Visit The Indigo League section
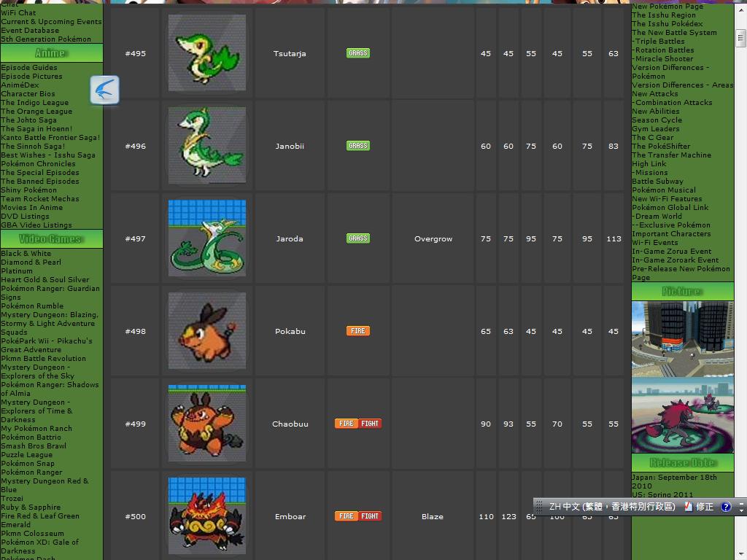Viewport: 747px width, 560px height. tap(35, 102)
